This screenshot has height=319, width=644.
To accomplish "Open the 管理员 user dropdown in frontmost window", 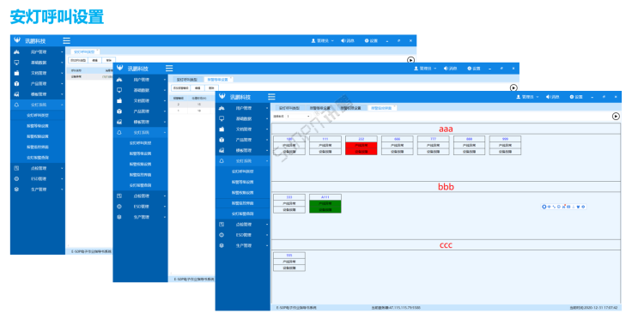I will pyautogui.click(x=527, y=97).
